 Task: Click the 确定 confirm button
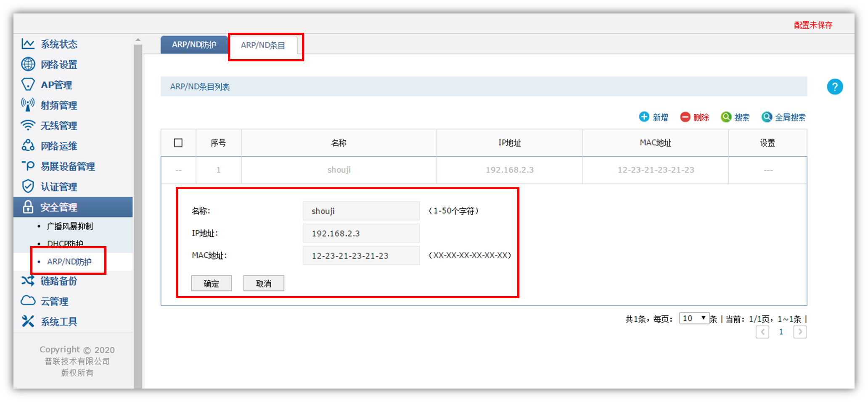coord(212,283)
